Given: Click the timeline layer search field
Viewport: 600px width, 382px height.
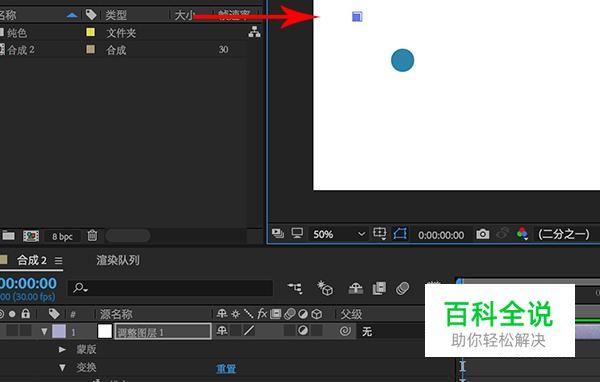Looking at the screenshot, I should (170, 288).
